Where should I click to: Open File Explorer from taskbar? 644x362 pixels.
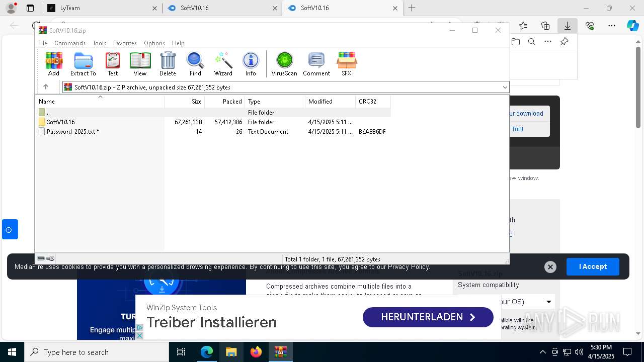tap(231, 352)
